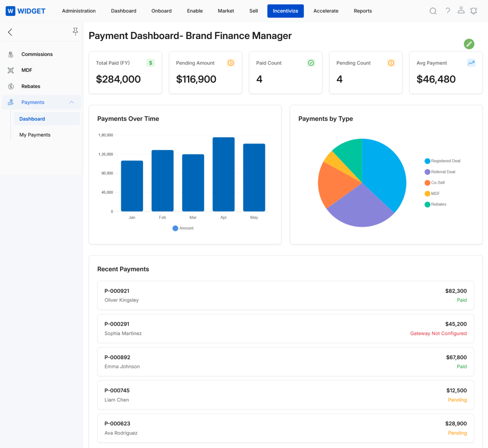488x448 pixels.
Task: Toggle MDF legend swatch in pie chart
Action: (427, 193)
